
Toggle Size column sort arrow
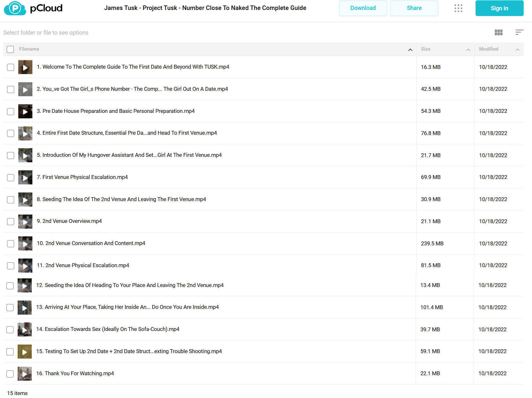(468, 49)
